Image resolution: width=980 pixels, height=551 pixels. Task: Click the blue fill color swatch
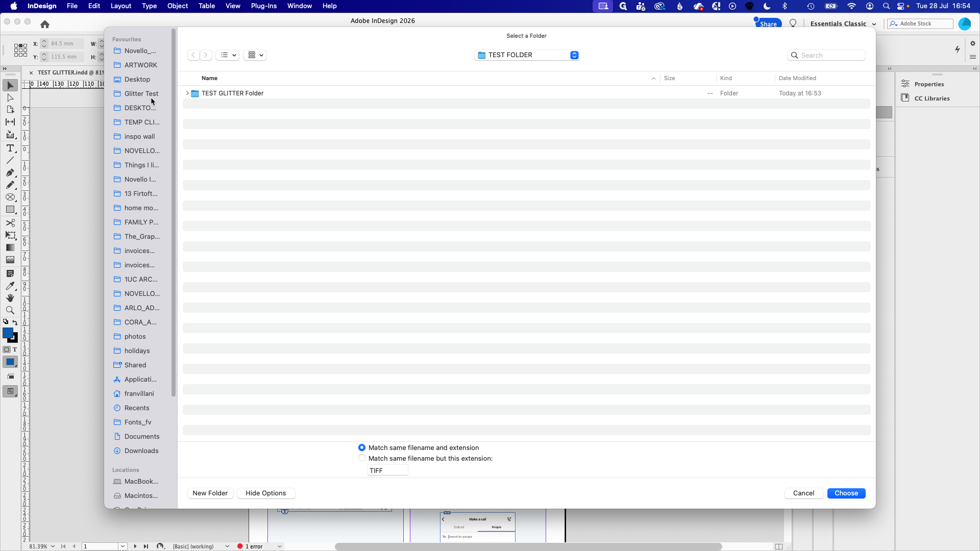pos(8,333)
